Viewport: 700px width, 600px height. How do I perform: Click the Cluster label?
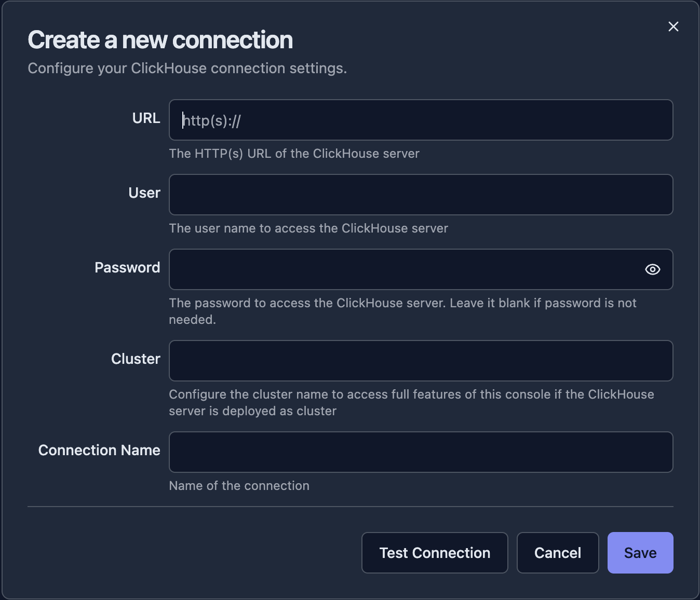pos(136,359)
